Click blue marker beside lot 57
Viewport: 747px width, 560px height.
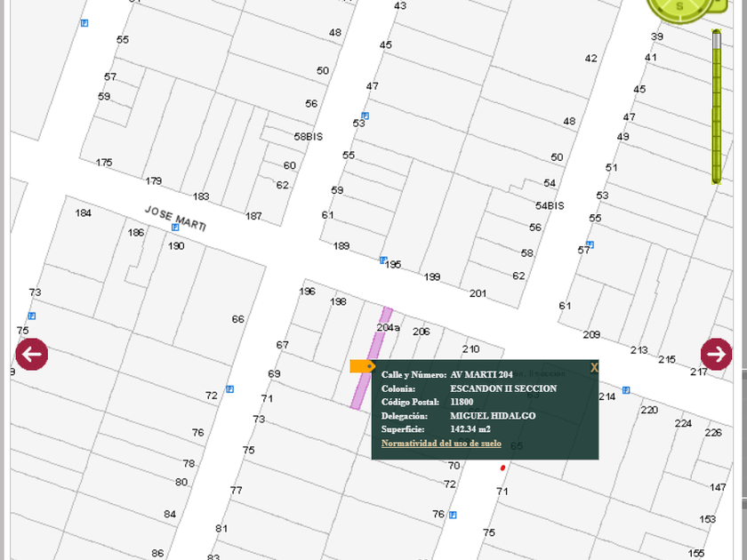pos(590,244)
